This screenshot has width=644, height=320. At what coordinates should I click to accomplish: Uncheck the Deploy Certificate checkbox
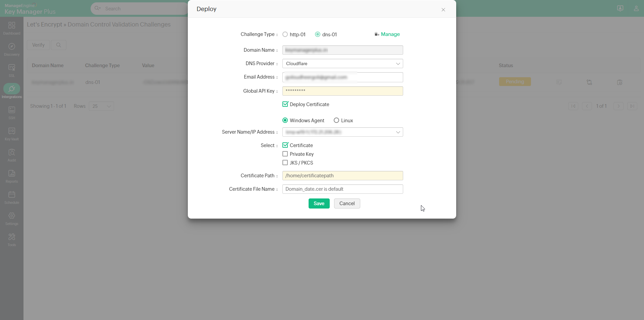[285, 104]
